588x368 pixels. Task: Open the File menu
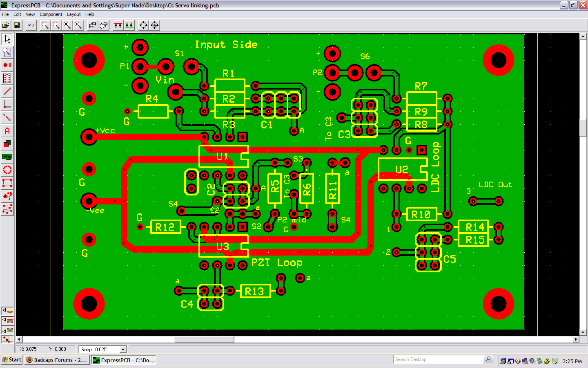point(5,14)
